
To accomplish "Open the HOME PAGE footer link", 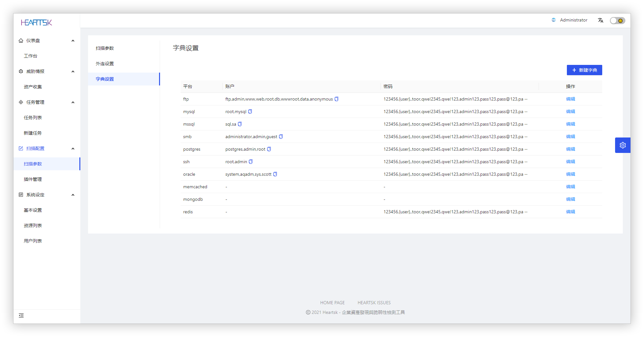I will (x=332, y=303).
